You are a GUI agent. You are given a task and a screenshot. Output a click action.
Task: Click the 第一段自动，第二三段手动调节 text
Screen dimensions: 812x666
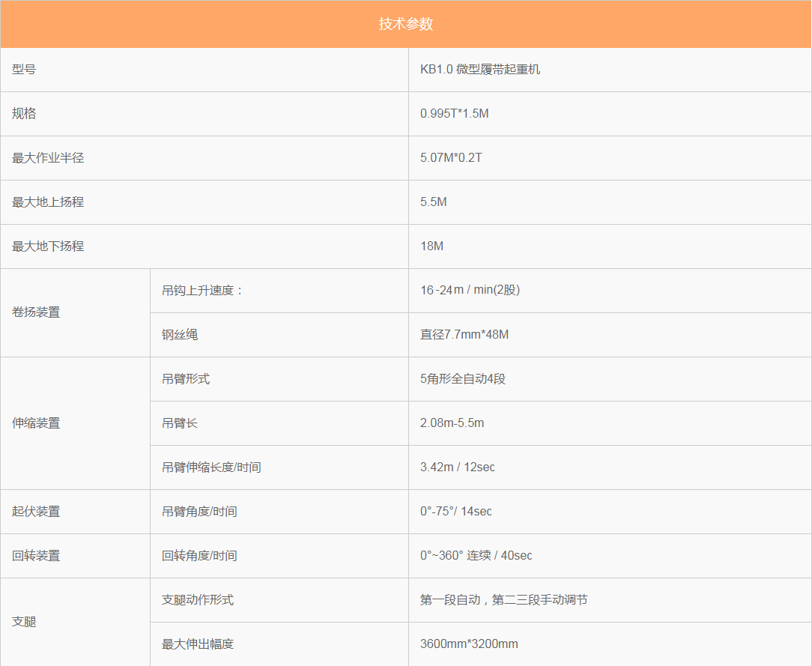coord(503,600)
